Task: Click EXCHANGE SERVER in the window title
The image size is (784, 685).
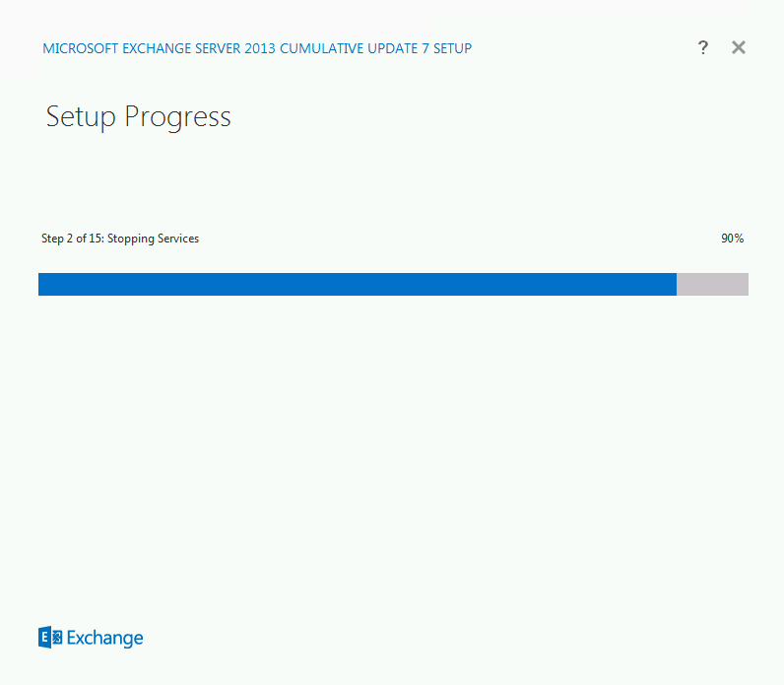Action: [181, 48]
